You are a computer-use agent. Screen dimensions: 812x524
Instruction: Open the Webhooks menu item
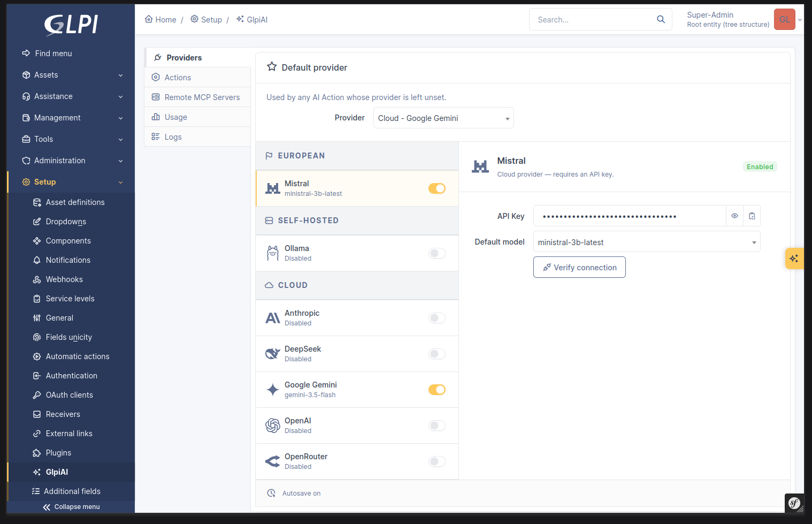click(x=72, y=279)
